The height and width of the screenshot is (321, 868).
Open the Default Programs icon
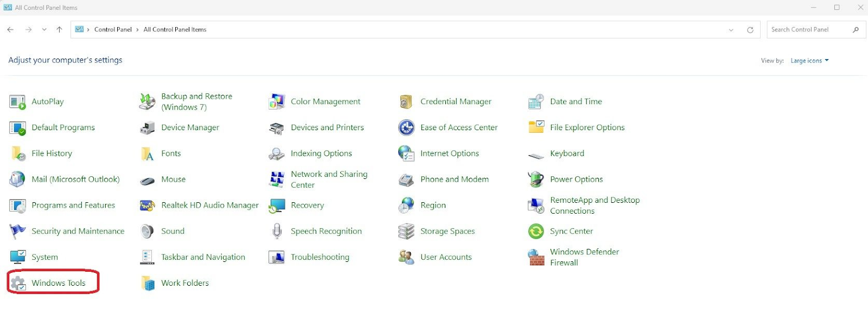click(x=17, y=127)
